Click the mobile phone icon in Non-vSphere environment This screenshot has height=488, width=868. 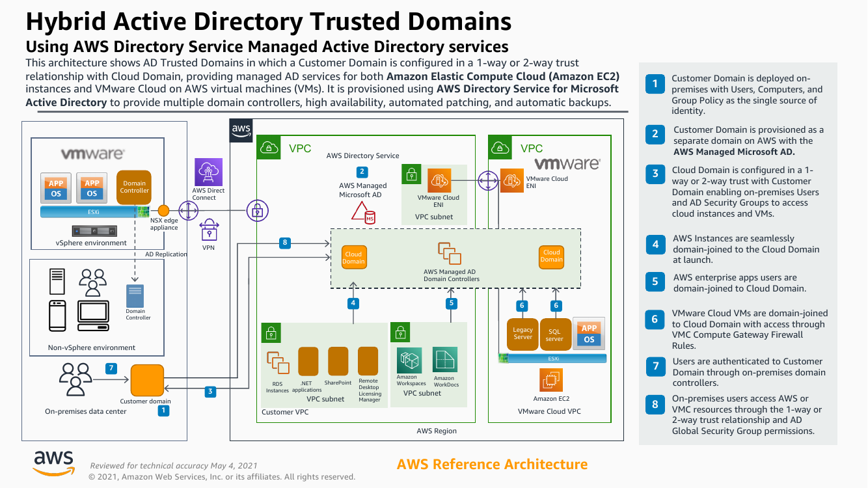[58, 316]
